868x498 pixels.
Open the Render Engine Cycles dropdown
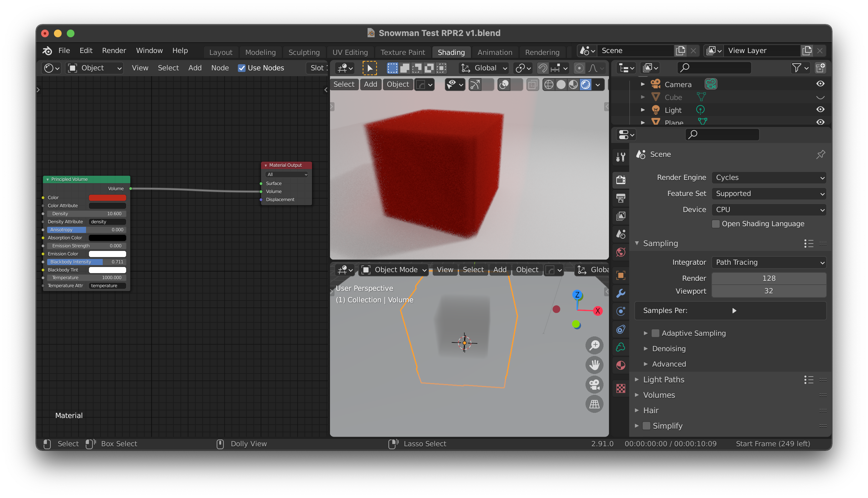pyautogui.click(x=768, y=178)
